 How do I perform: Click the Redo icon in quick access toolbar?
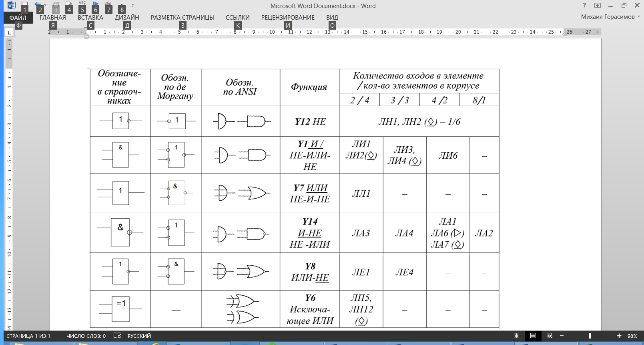click(56, 5)
